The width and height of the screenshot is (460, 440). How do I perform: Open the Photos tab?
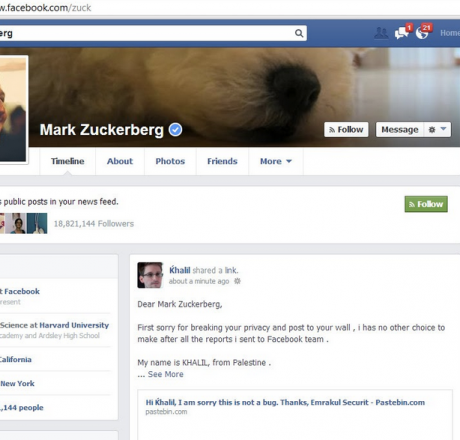point(170,161)
